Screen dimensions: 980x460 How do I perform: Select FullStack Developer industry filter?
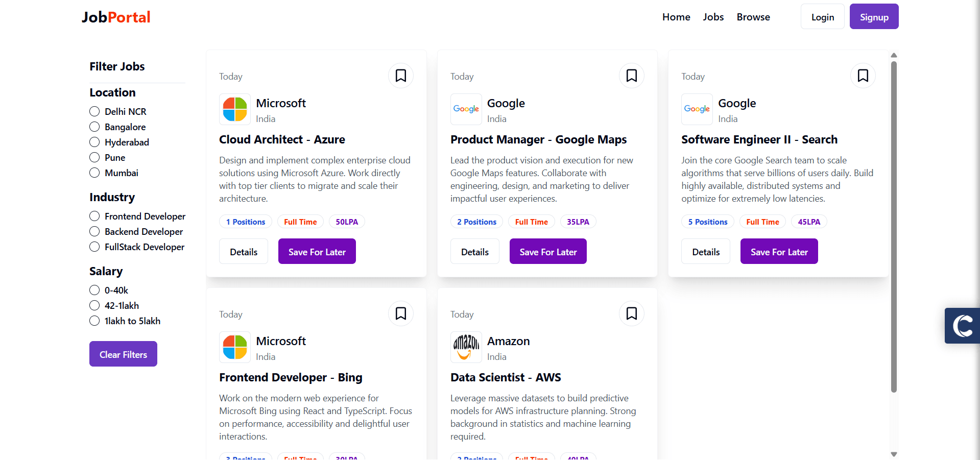94,247
